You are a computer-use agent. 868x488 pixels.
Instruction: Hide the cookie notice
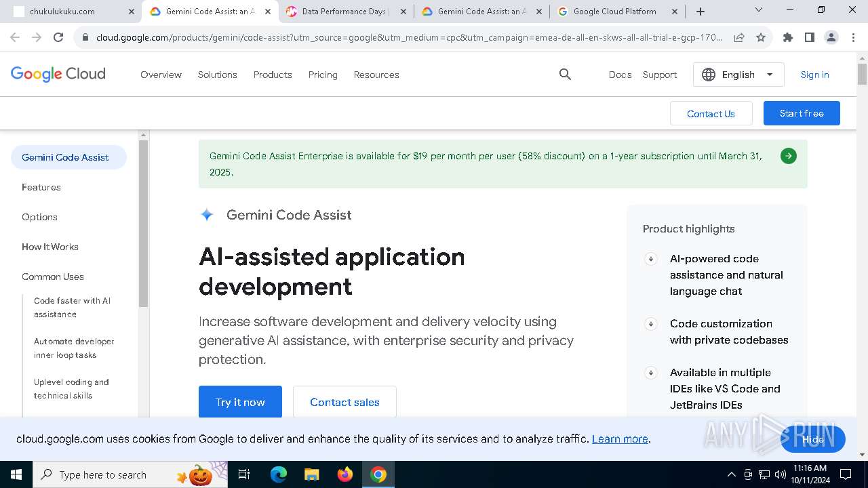(812, 439)
